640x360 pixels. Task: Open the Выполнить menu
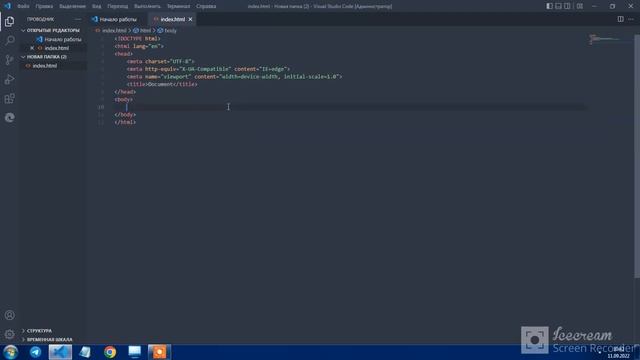pos(147,6)
